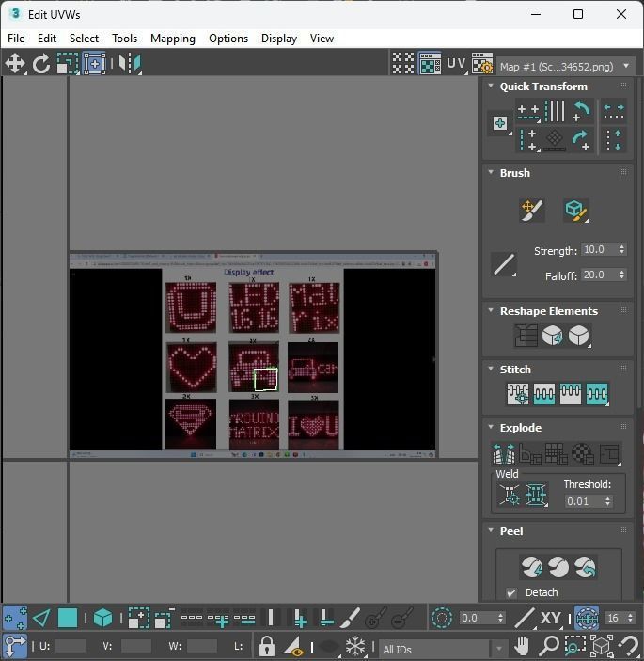Click the Strength value field

(x=599, y=249)
